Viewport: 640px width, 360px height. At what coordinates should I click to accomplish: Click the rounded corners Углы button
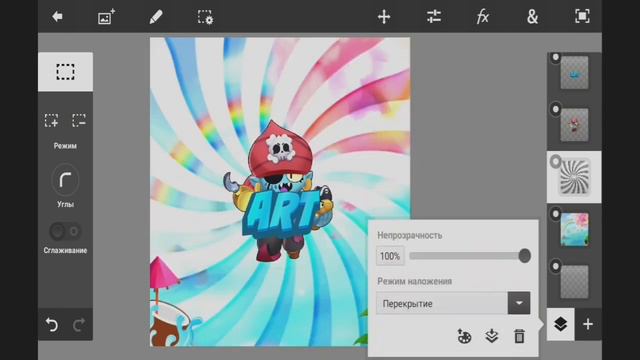tap(65, 180)
